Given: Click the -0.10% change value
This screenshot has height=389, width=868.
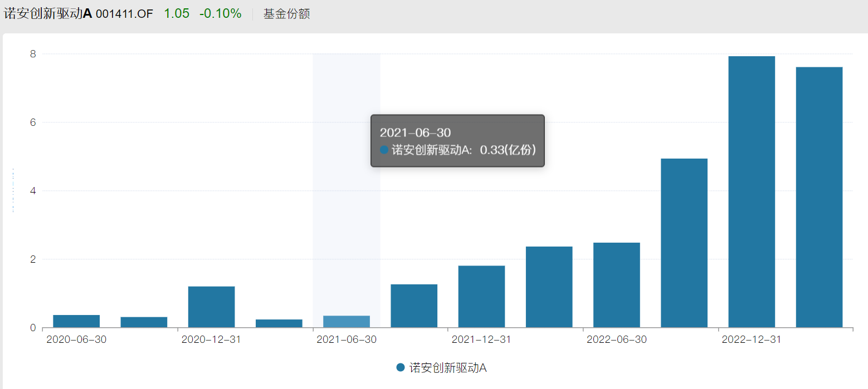Looking at the screenshot, I should [x=221, y=14].
